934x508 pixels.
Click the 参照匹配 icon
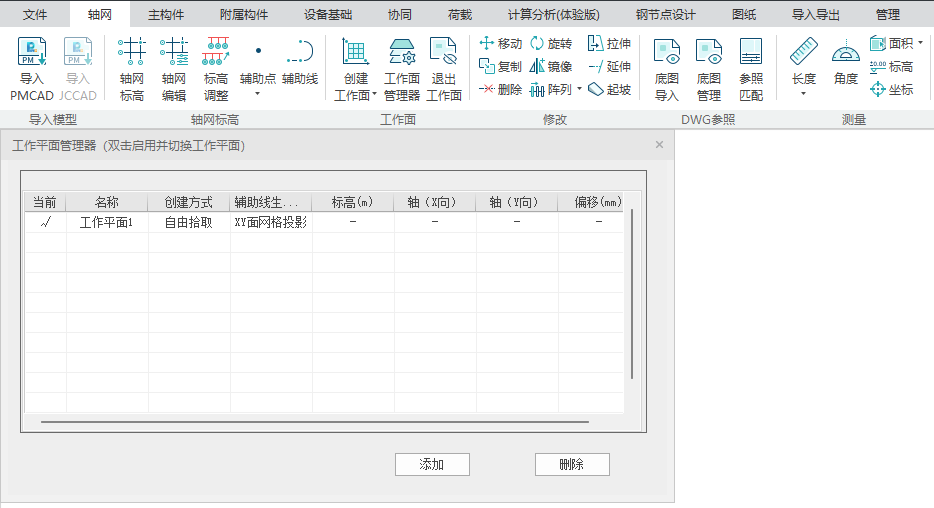(x=751, y=52)
